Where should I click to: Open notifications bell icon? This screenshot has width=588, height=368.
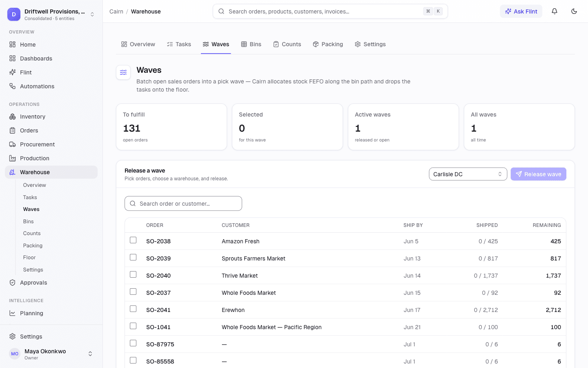(555, 11)
